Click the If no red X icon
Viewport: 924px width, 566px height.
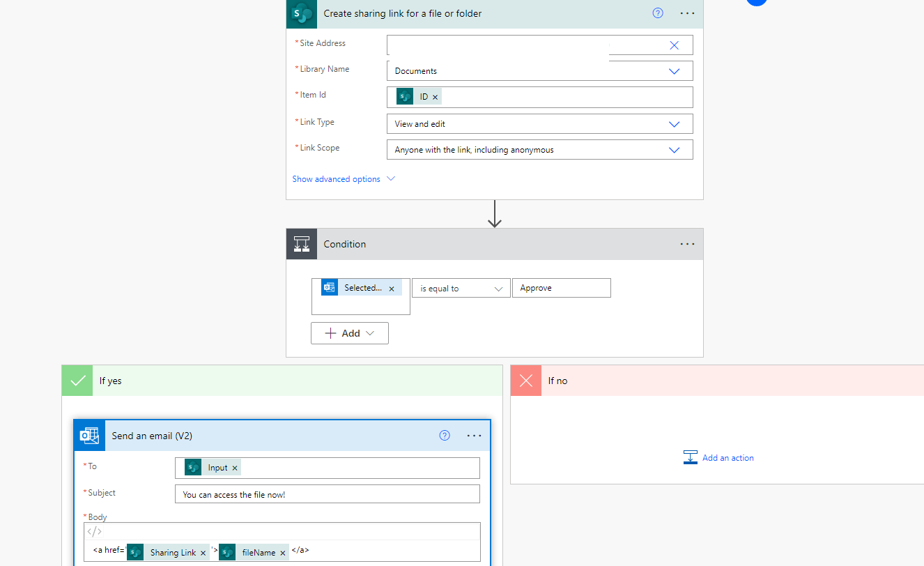526,381
